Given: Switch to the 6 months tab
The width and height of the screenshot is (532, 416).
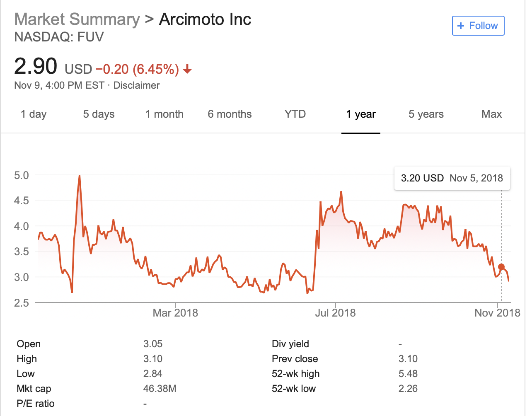Looking at the screenshot, I should point(230,114).
